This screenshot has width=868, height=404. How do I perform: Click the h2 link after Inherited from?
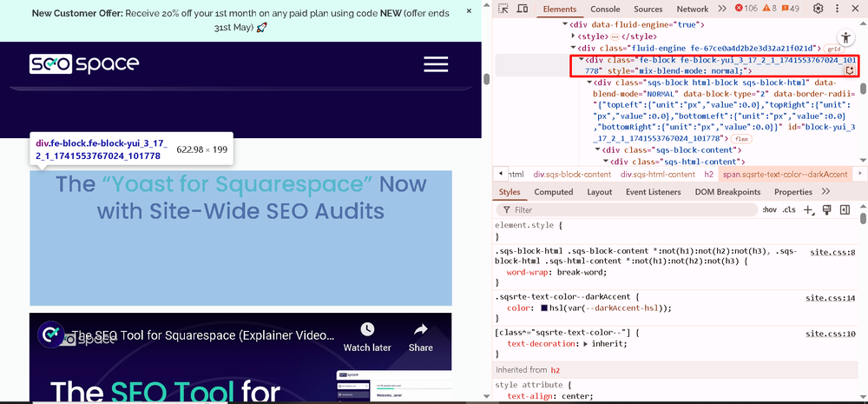pyautogui.click(x=556, y=369)
